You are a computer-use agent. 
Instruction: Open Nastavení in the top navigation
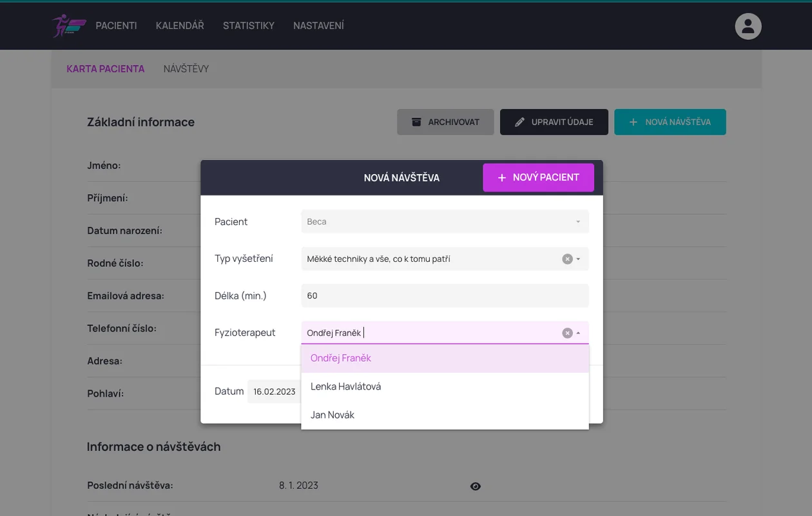(318, 26)
